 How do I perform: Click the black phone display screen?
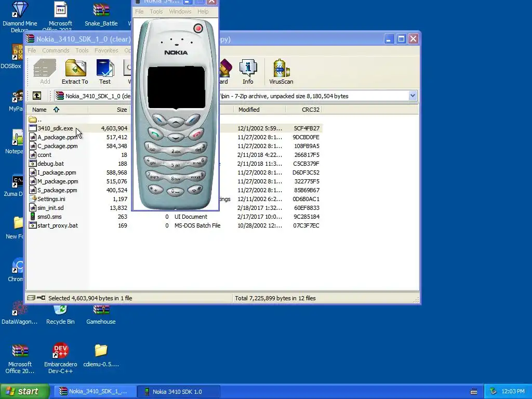(x=176, y=87)
